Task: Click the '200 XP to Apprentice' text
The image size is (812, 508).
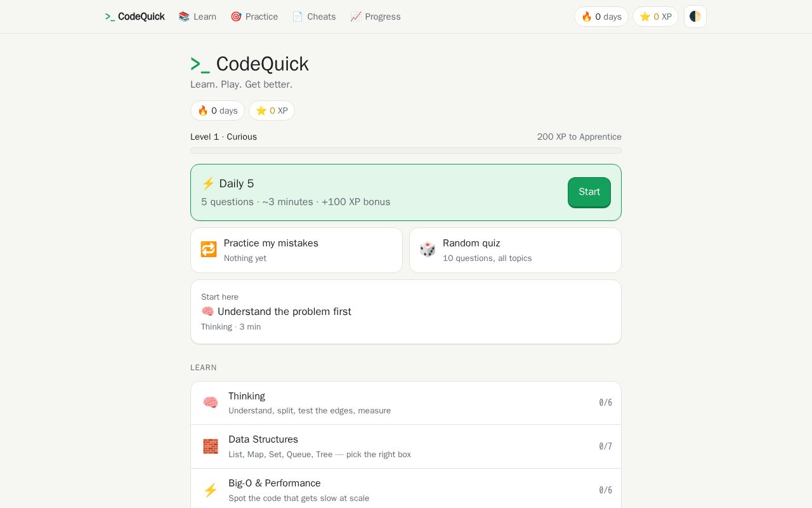Action: (579, 137)
